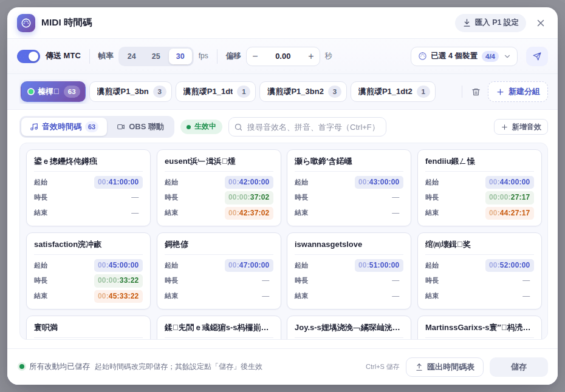The image size is (565, 392).
Task: Click the 儲存 save button
Action: coord(518,367)
